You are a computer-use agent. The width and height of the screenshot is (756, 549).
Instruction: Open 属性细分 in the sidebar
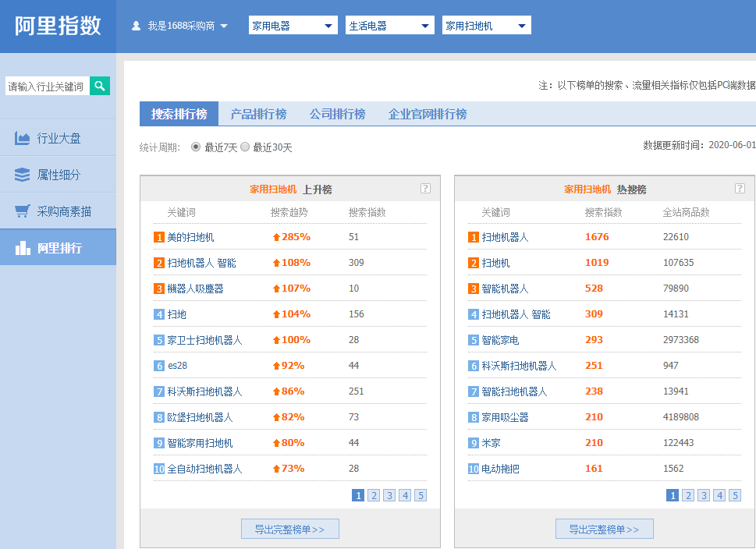pos(58,175)
